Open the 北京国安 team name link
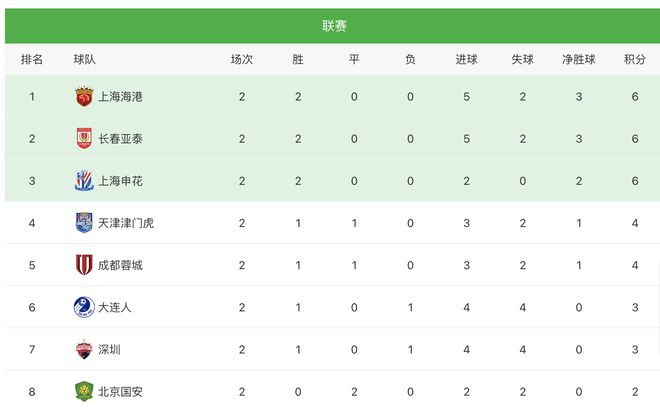The image size is (660, 409). pyautogui.click(x=120, y=391)
